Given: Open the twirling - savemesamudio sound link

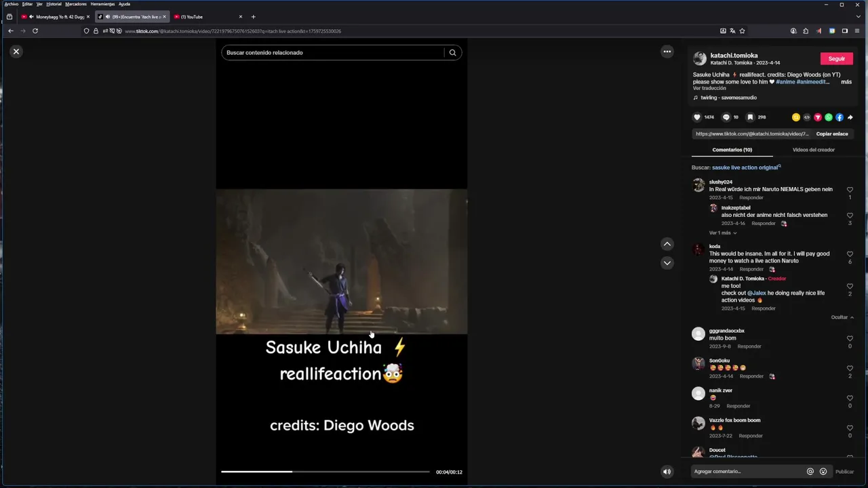Looking at the screenshot, I should pos(728,98).
